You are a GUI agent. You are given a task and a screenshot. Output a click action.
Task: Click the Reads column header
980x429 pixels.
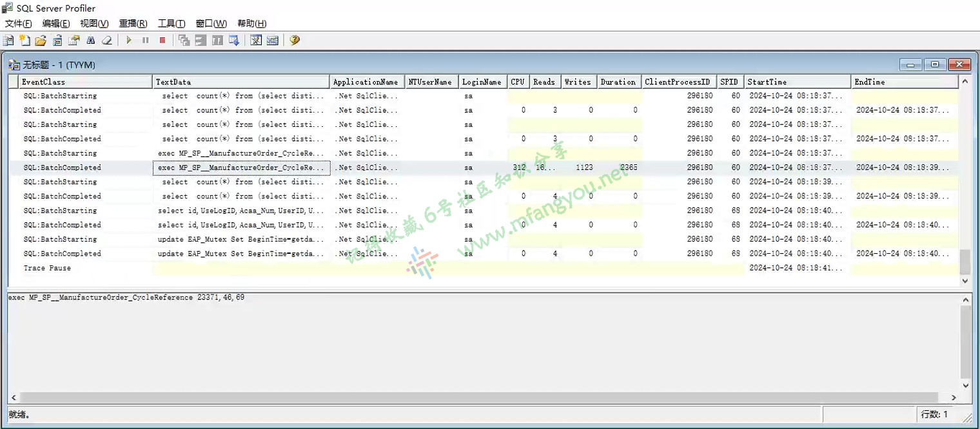(545, 82)
